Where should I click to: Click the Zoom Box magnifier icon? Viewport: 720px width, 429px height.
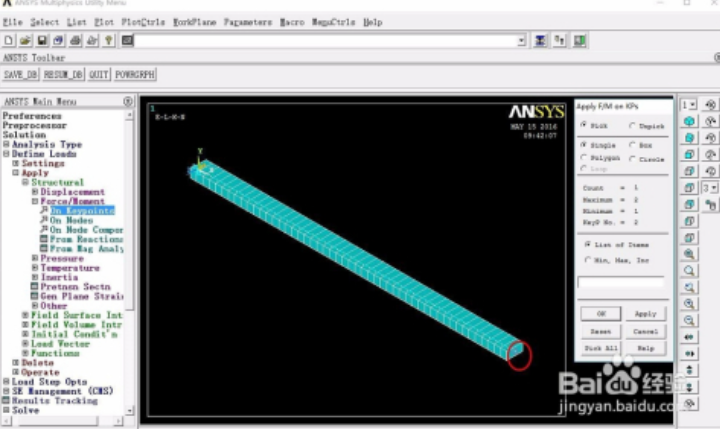point(689,271)
